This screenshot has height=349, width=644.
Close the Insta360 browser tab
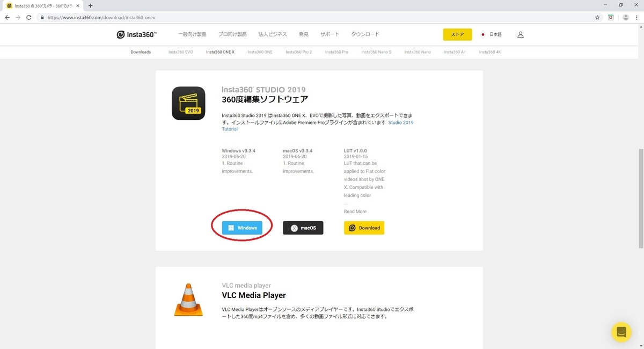78,5
